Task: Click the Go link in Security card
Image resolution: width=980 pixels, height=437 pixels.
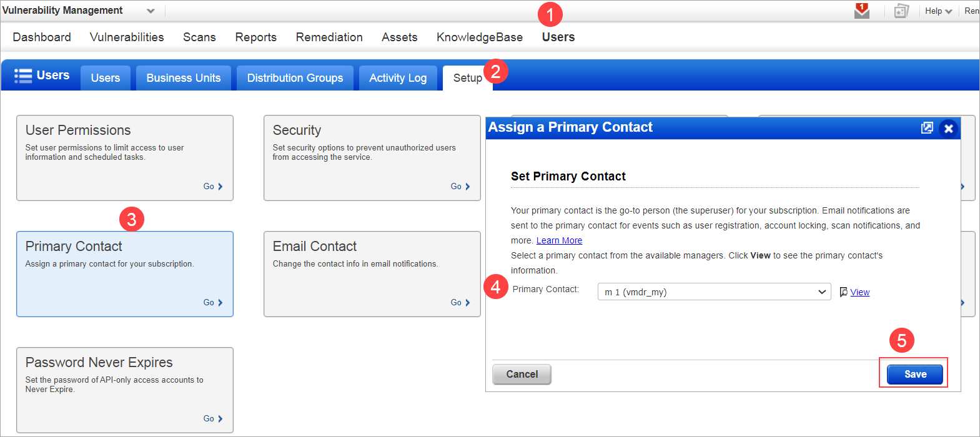Action: tap(456, 187)
